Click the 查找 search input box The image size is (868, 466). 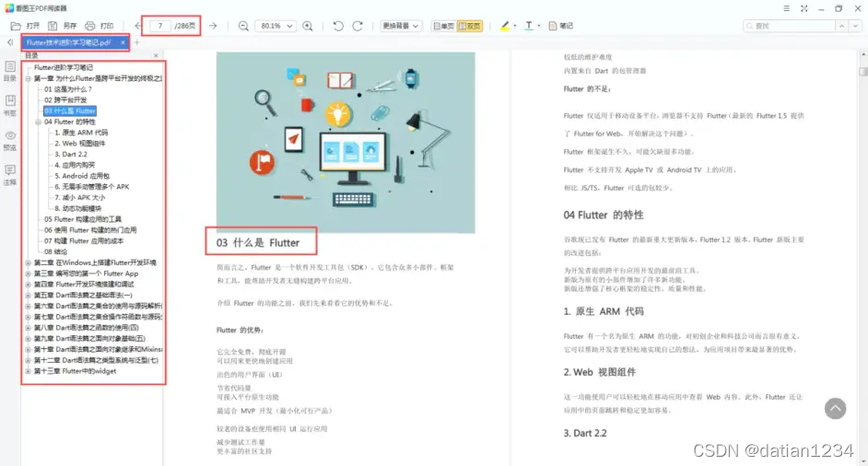tap(789, 26)
